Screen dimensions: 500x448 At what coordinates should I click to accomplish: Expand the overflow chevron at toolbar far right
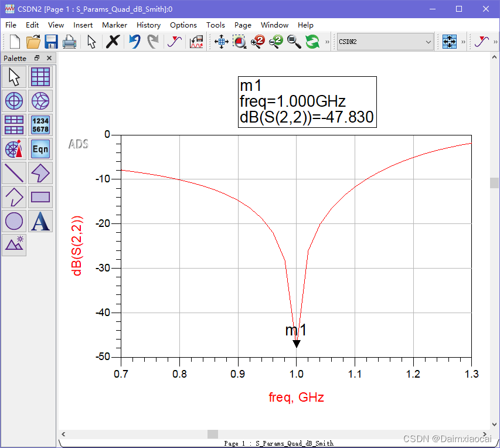[495, 42]
